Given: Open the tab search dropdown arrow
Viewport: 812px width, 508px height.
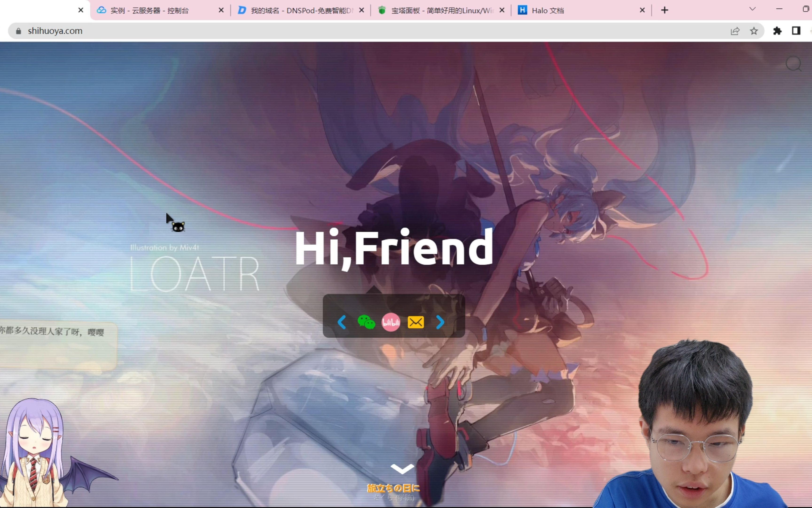Looking at the screenshot, I should [x=752, y=9].
